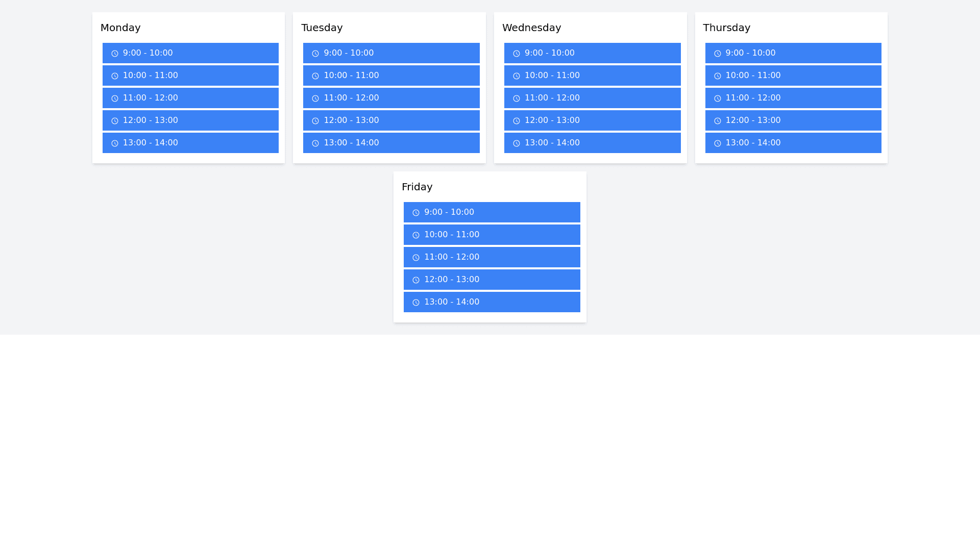The image size is (980, 551).
Task: Click clock icon on Friday 9:00 - 10:00 slot
Action: 415,212
